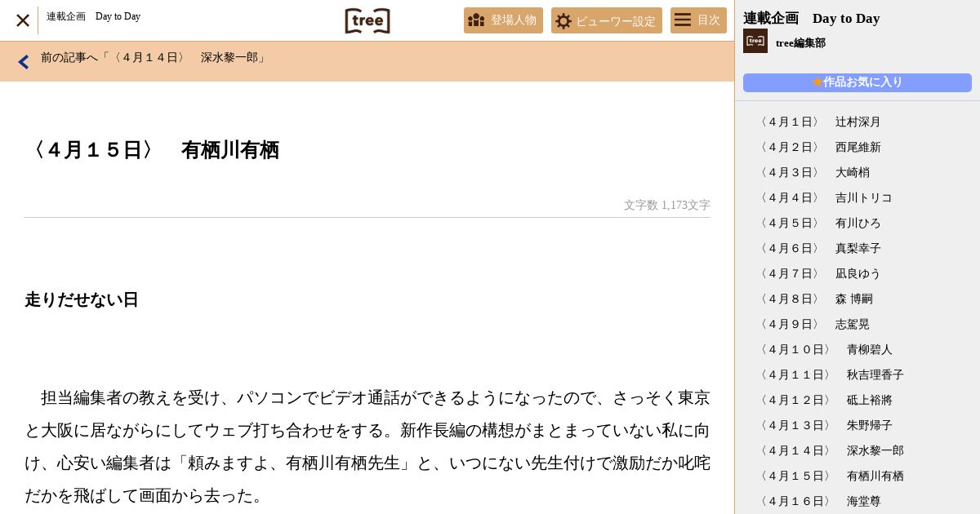Click the subtitle 走りだせない日

(x=82, y=299)
